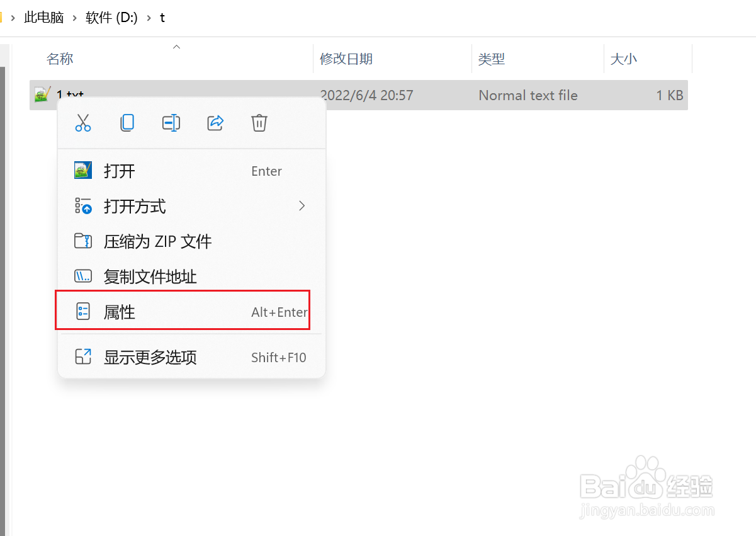Open 此电脑 from the breadcrumb bar
Viewport: 756px width, 536px height.
coord(43,18)
